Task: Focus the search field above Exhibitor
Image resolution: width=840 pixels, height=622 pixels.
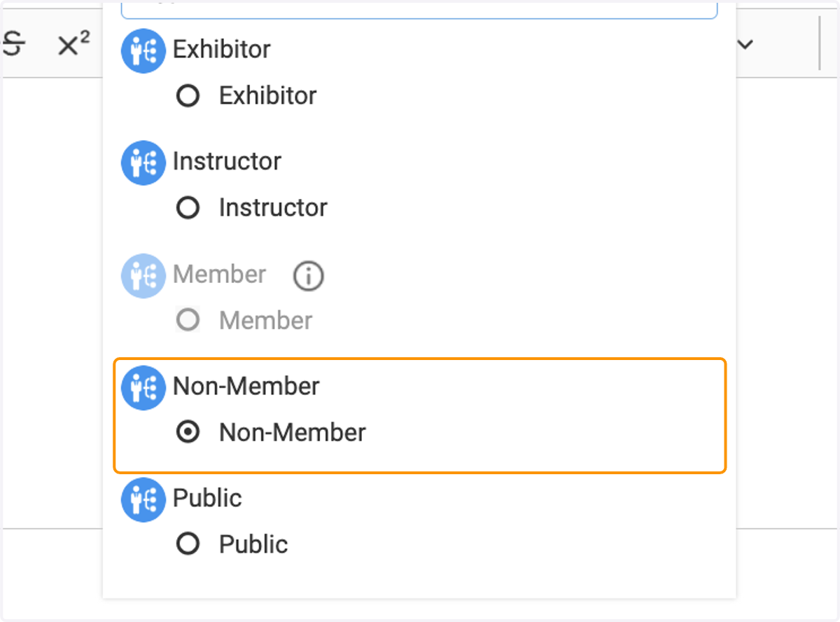Action: point(419,10)
